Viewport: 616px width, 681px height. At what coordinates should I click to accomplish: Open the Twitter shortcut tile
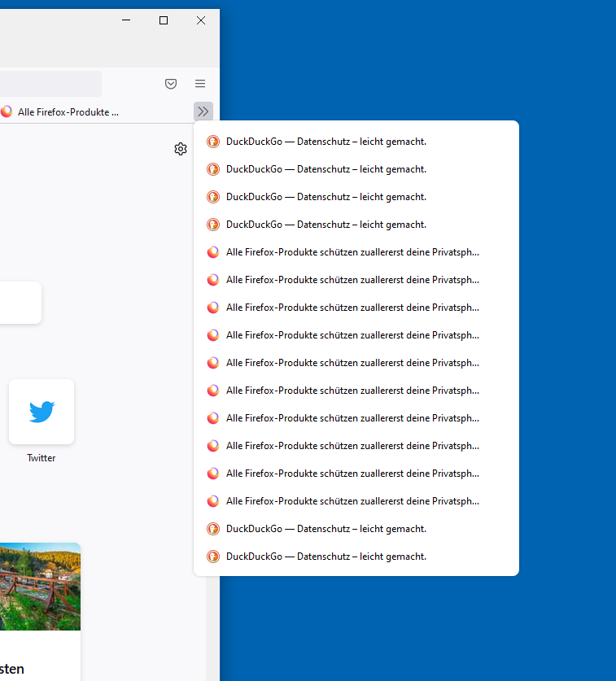(42, 412)
